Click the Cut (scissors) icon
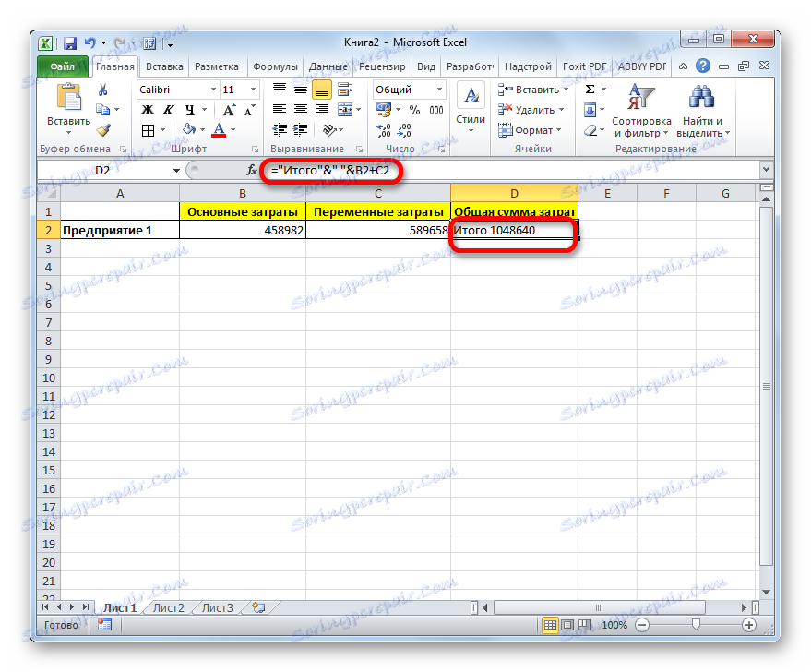 pyautogui.click(x=102, y=90)
